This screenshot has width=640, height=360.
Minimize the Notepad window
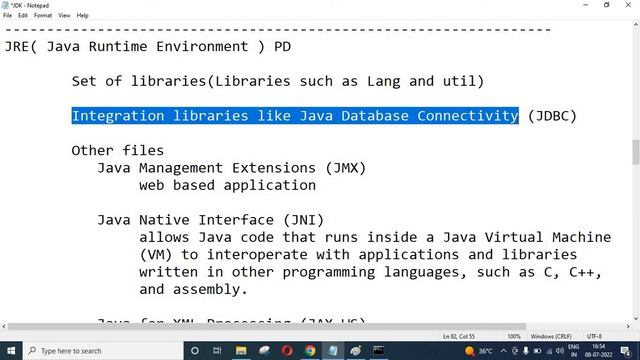coord(586,5)
